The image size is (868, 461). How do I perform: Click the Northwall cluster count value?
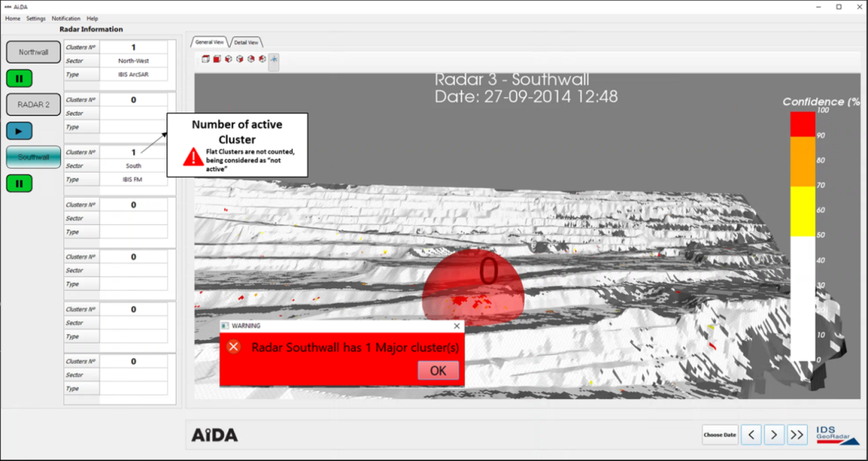pyautogui.click(x=133, y=47)
